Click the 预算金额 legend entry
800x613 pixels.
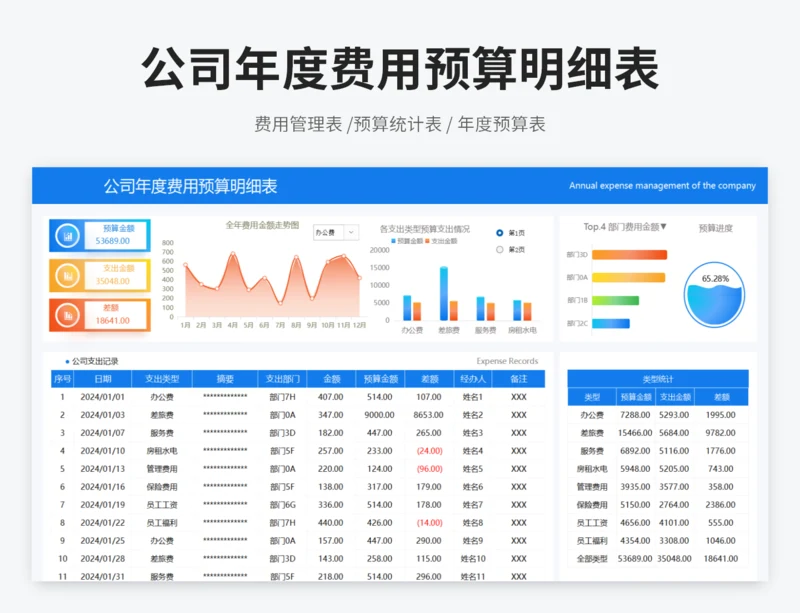[407, 241]
